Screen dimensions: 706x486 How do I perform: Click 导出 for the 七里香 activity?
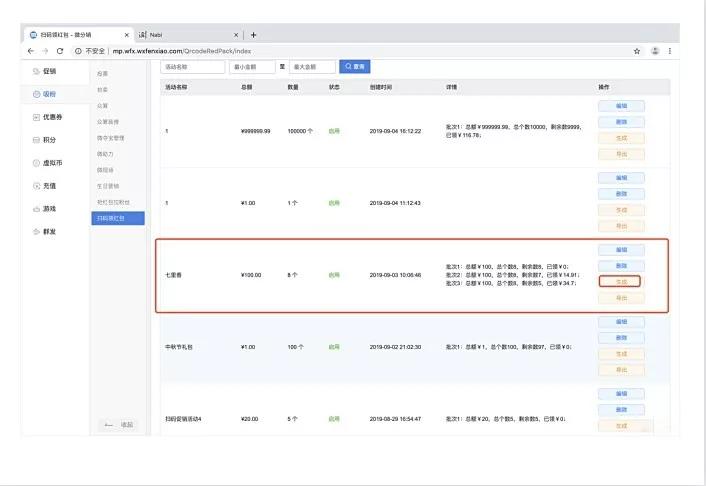[x=621, y=298]
